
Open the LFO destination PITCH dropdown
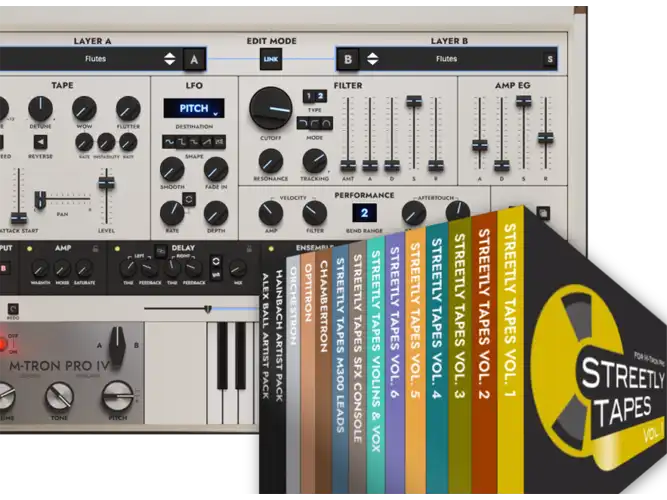pyautogui.click(x=194, y=109)
